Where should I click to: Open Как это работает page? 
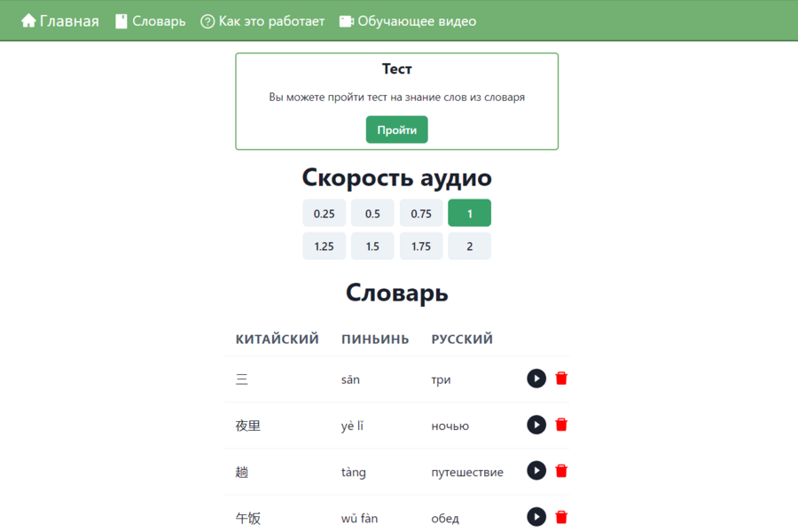(x=262, y=21)
